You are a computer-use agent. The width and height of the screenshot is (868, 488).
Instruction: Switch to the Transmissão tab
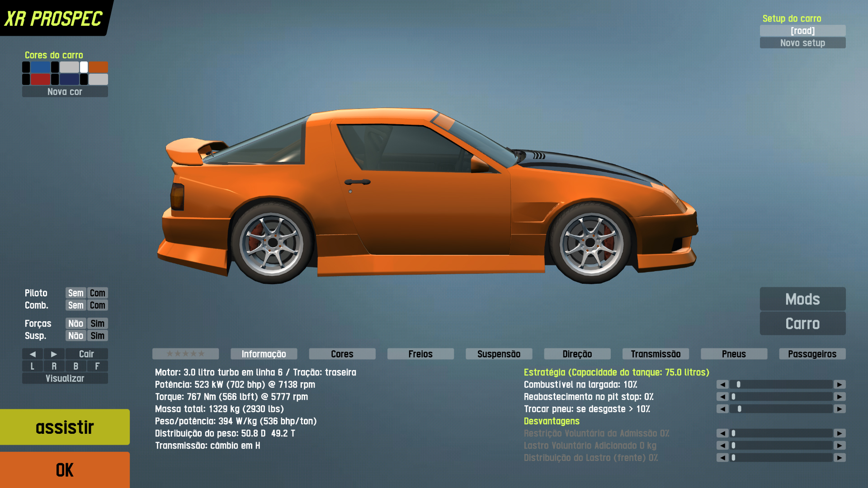(x=656, y=354)
